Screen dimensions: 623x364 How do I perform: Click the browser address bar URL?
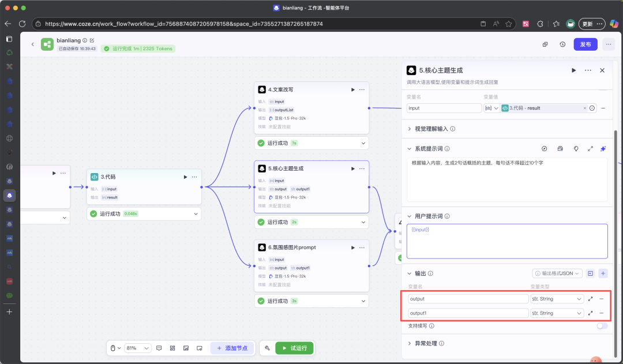tap(183, 24)
